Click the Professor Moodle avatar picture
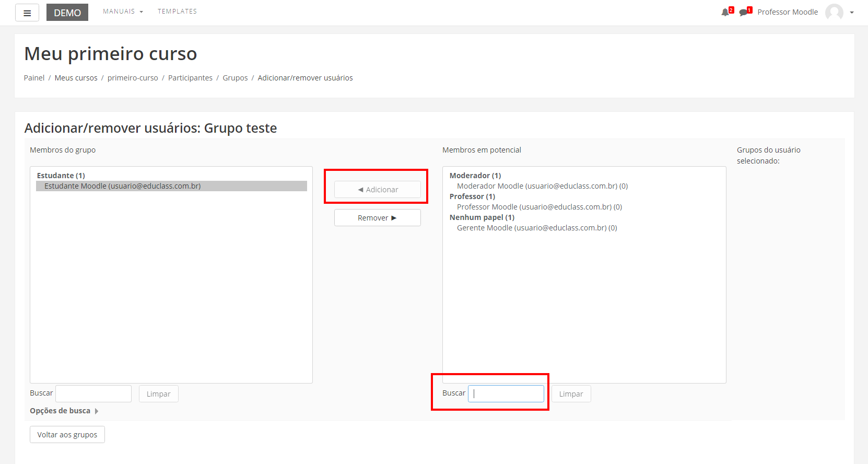The height and width of the screenshot is (464, 868). [834, 12]
